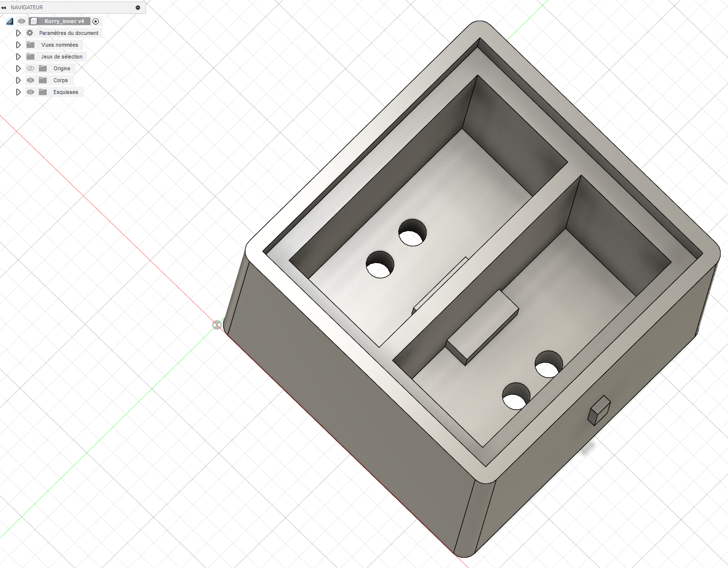This screenshot has width=728, height=568.
Task: Click the round minus icon in NAVIGATEUR header
Action: pyautogui.click(x=138, y=7)
